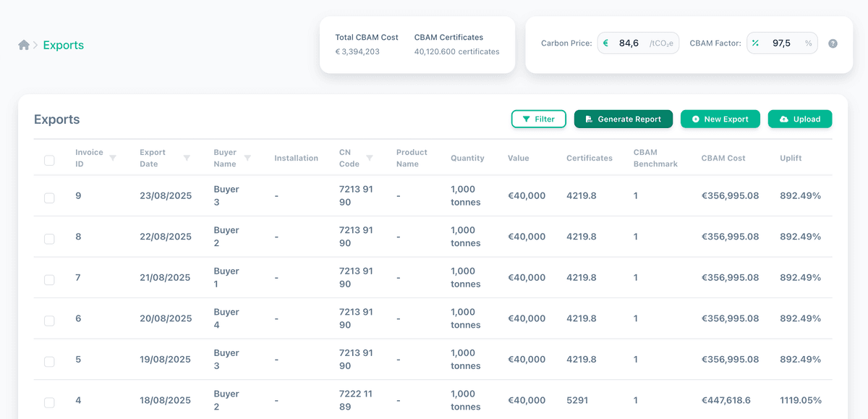Select all exports with the header checkbox

tap(49, 160)
